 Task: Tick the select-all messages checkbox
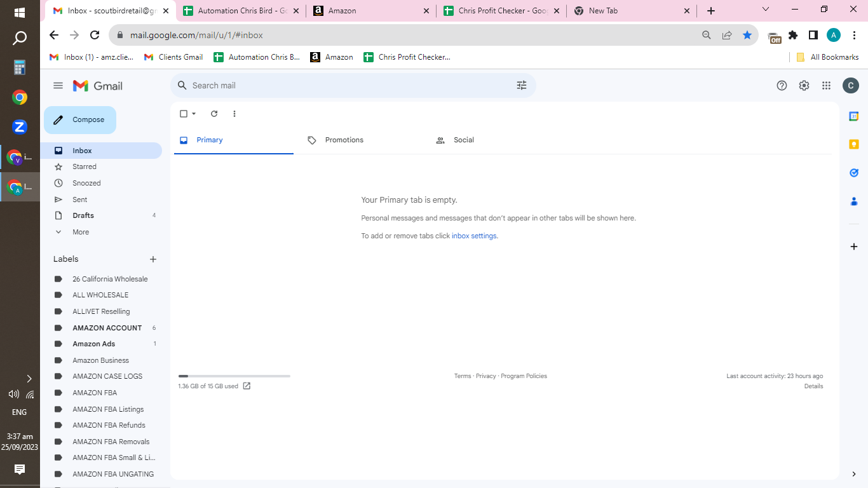tap(184, 114)
